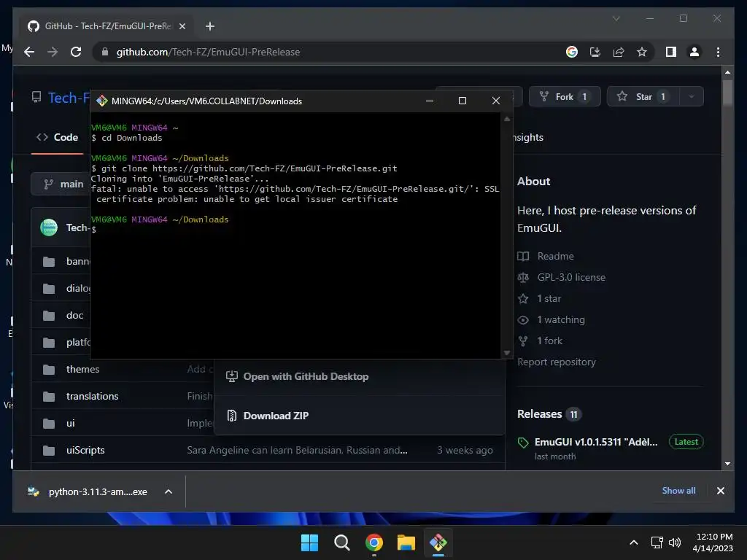Star the repository
The width and height of the screenshot is (747, 560).
click(643, 97)
